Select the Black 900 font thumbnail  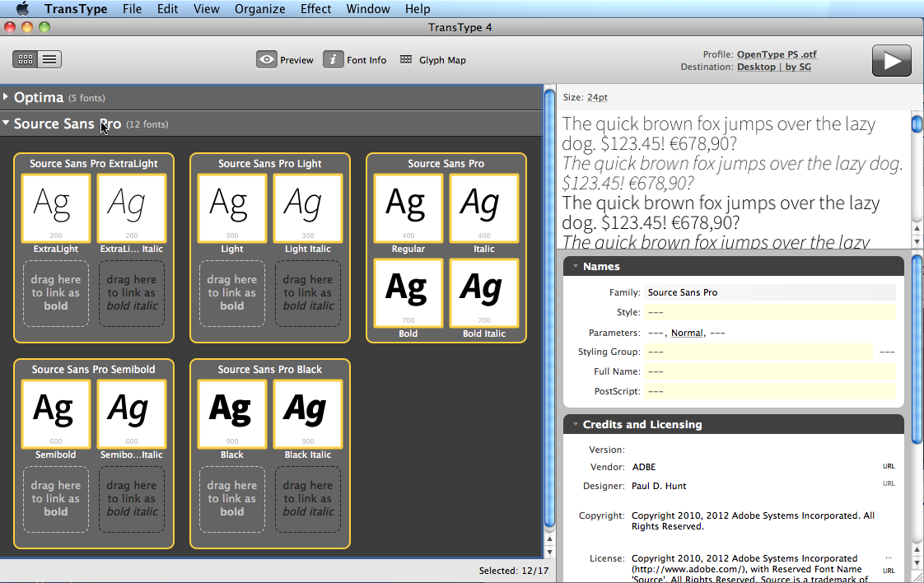click(232, 414)
